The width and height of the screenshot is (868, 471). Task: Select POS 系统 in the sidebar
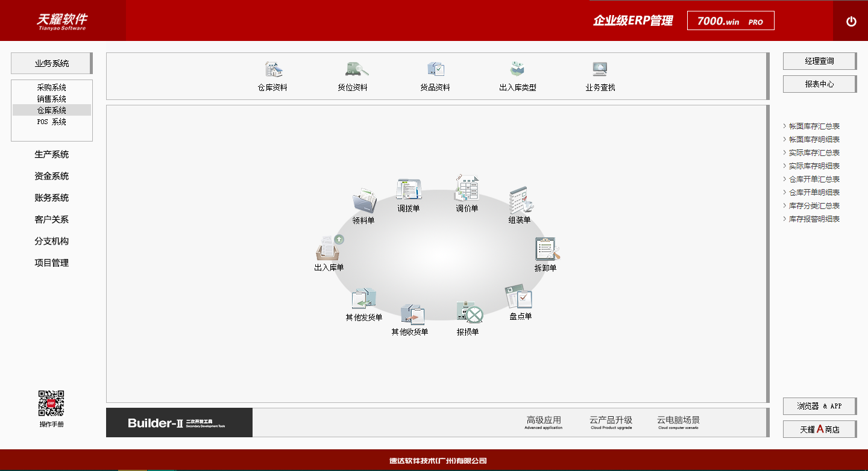click(x=51, y=121)
